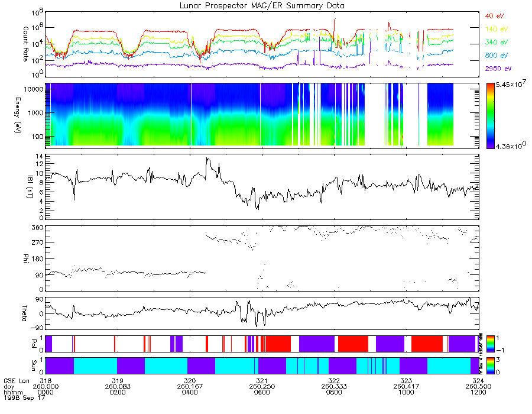Click GSE longitude tick value '318'
Screen dimensions: 532x414
tap(46, 381)
